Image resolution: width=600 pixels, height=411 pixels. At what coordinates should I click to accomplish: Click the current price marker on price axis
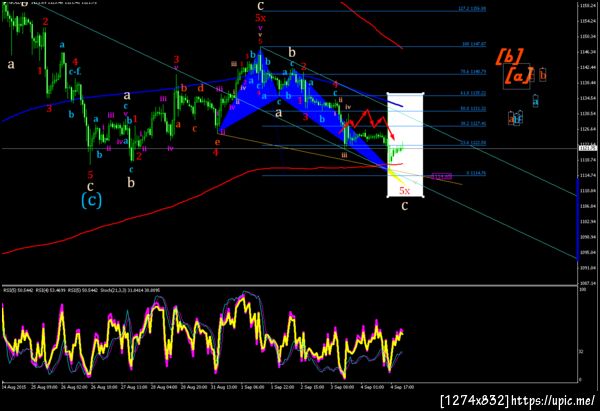click(588, 148)
